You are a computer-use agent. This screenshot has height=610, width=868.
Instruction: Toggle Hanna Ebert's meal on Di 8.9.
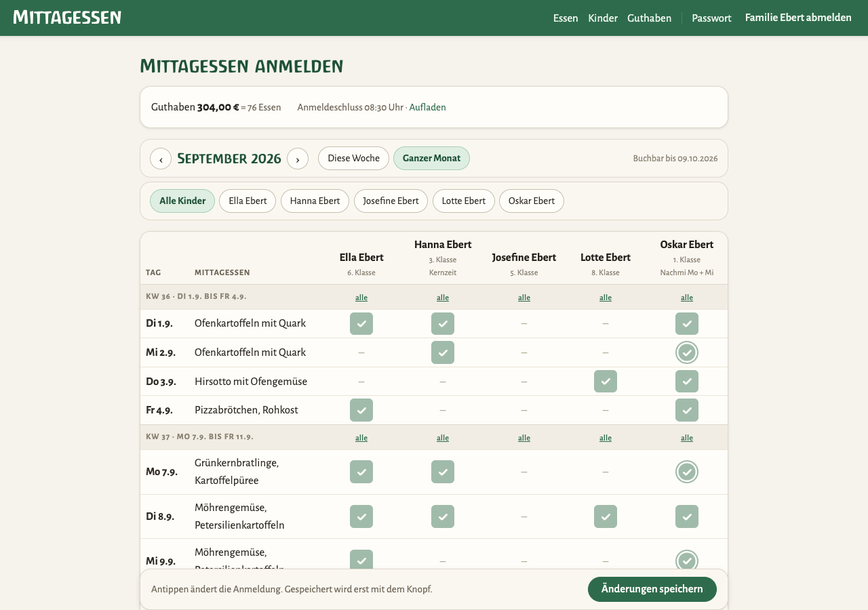pyautogui.click(x=443, y=516)
